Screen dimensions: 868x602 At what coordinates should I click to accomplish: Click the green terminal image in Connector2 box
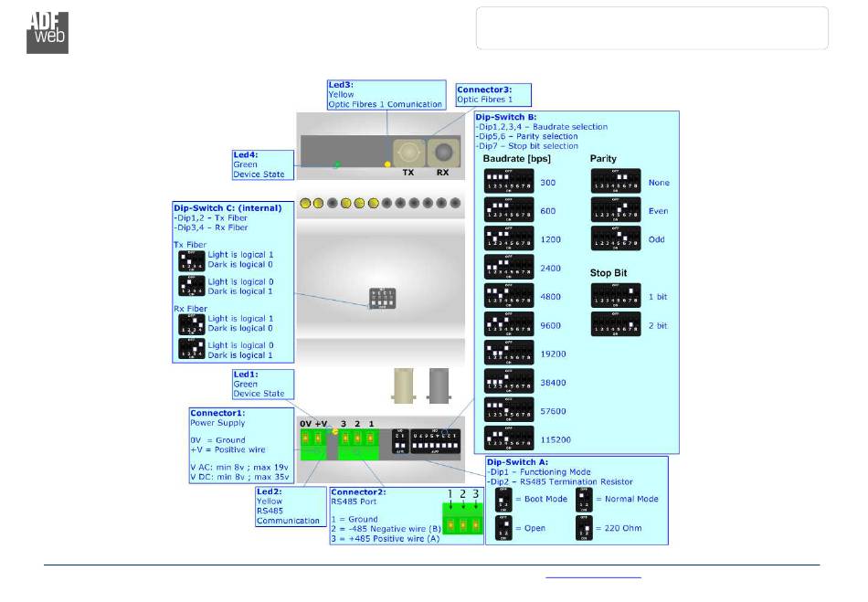(x=463, y=519)
